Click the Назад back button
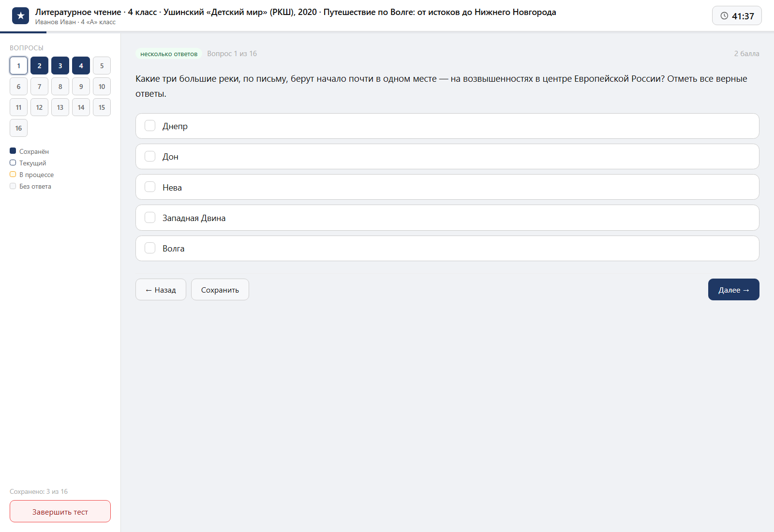 point(161,290)
